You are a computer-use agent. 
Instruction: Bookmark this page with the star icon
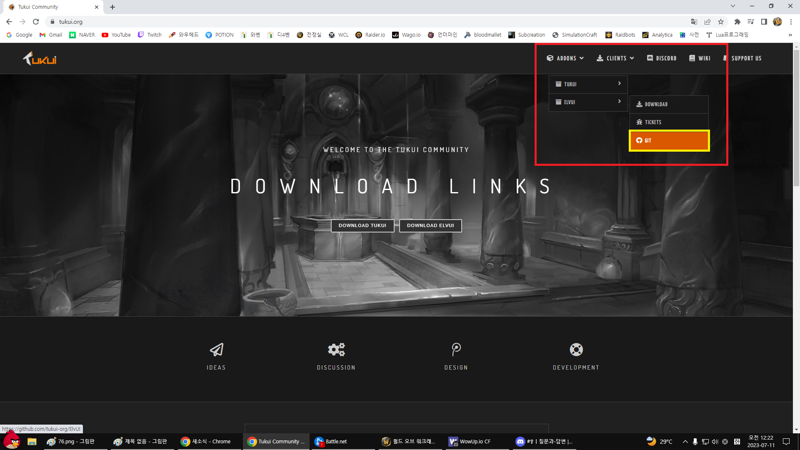pos(720,22)
